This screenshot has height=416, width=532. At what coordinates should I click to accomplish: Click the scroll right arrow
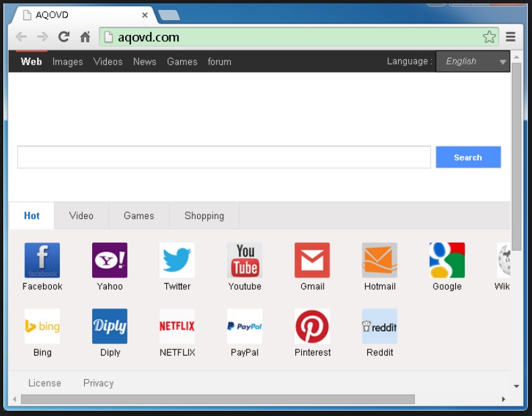pyautogui.click(x=504, y=399)
